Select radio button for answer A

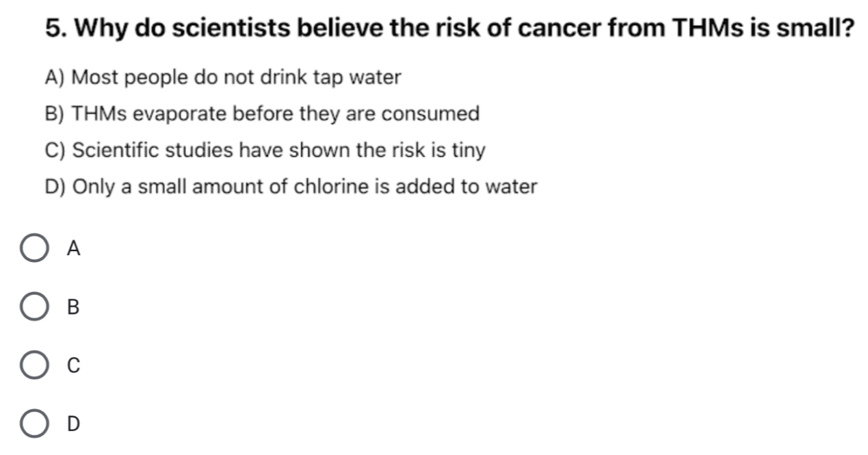pos(34,250)
